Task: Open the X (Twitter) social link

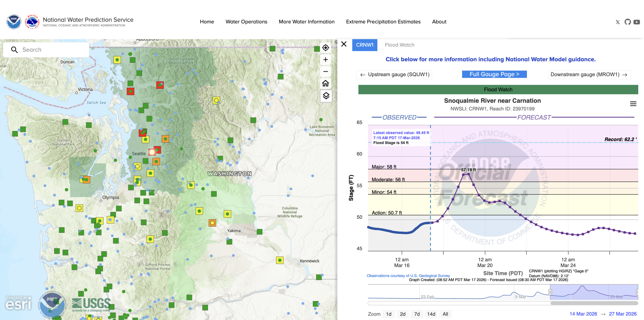Action: pos(618,22)
